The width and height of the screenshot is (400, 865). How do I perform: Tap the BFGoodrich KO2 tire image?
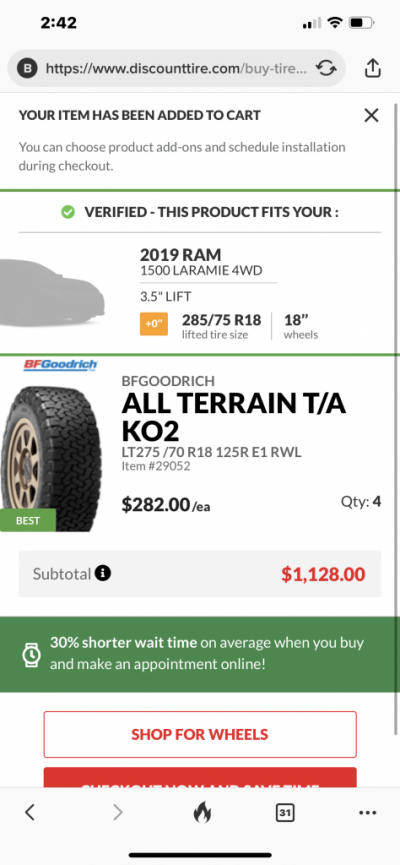click(51, 458)
